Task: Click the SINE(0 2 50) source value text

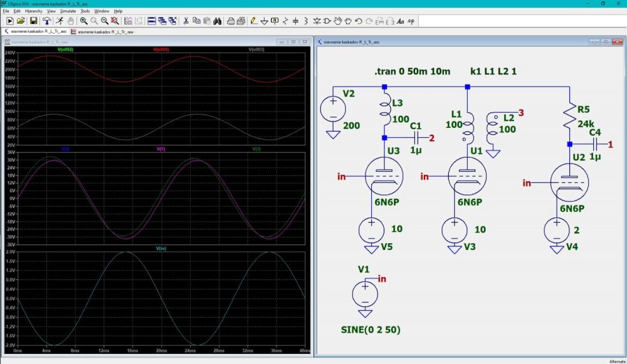Action: (x=371, y=329)
